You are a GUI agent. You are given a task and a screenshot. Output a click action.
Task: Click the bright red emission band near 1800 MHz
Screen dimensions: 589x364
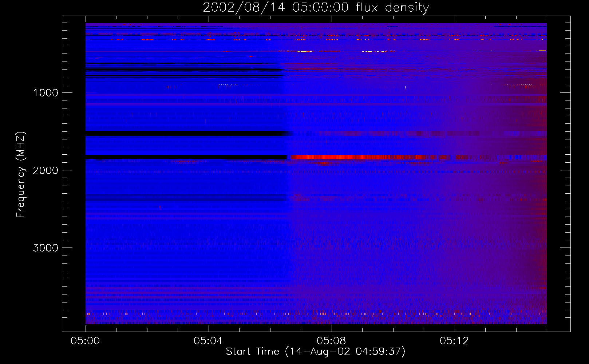(364, 157)
